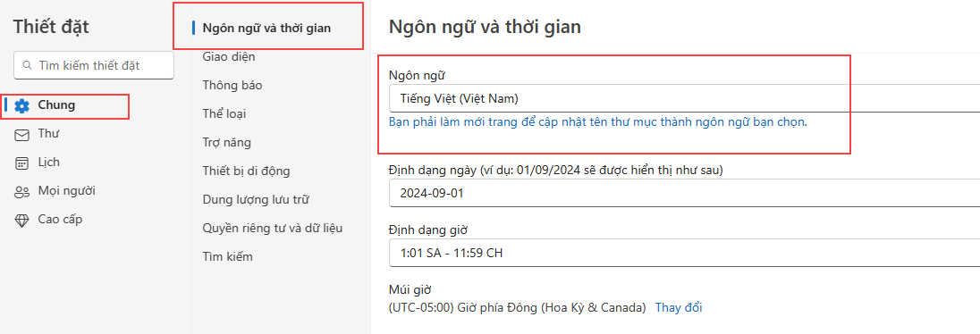Click the Thư envelope icon
Viewport: 980px width, 334px height.
pos(21,134)
